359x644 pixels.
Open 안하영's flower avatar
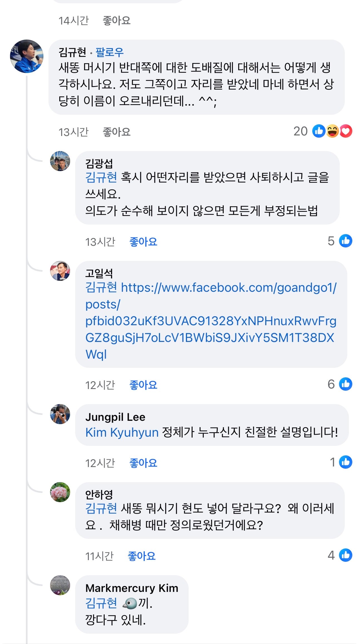pos(60,492)
